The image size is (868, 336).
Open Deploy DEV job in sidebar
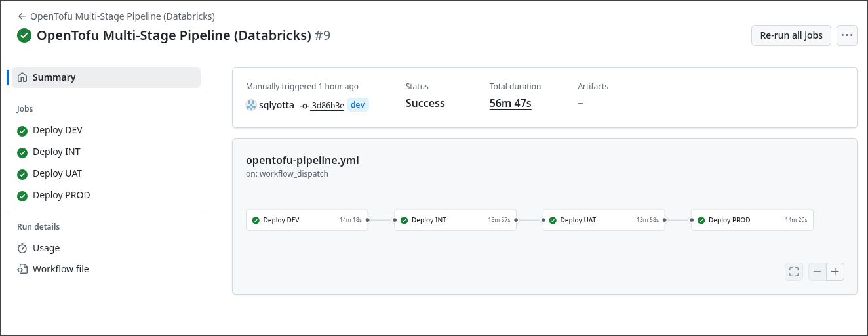(x=58, y=130)
